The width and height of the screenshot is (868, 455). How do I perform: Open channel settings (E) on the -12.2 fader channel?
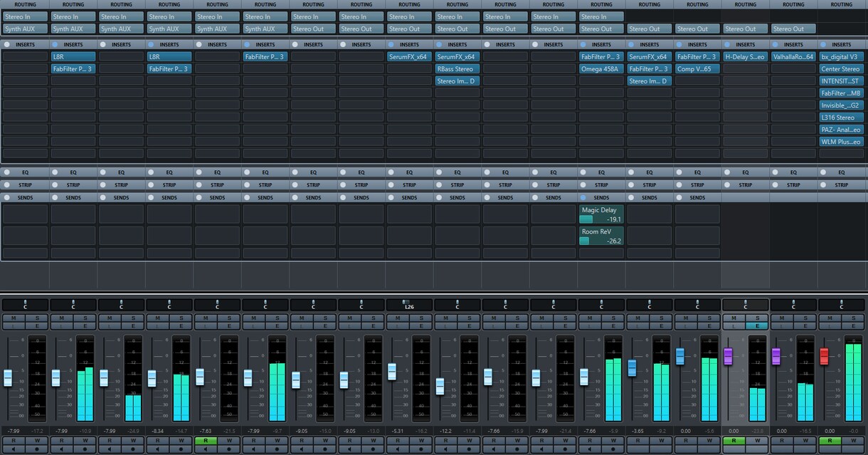(470, 325)
